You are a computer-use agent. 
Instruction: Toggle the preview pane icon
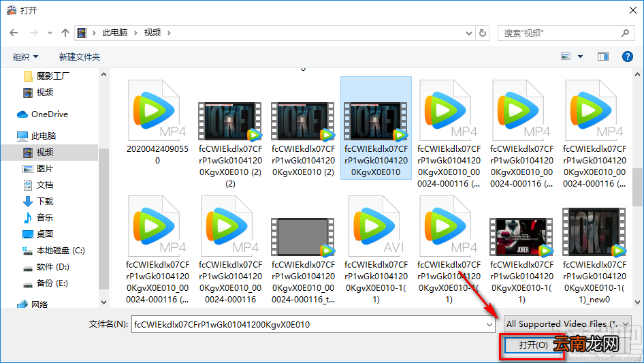click(603, 57)
